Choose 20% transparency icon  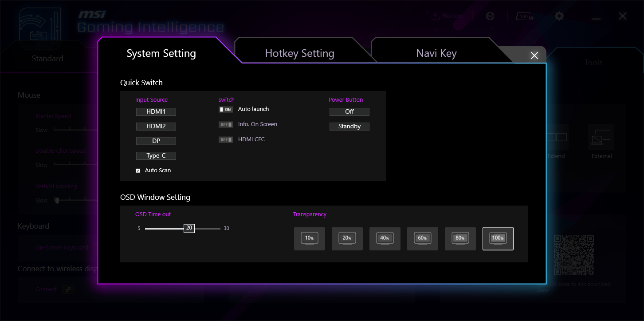347,239
